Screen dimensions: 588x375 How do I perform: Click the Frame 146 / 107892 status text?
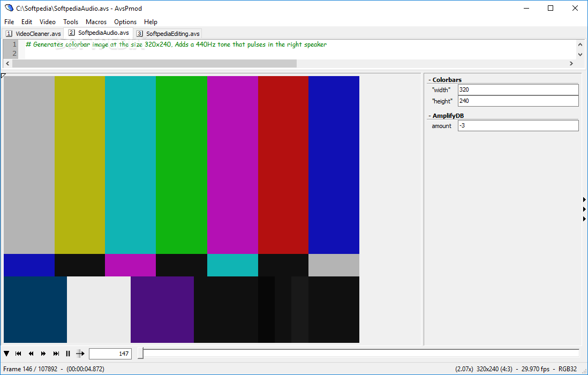(x=31, y=369)
